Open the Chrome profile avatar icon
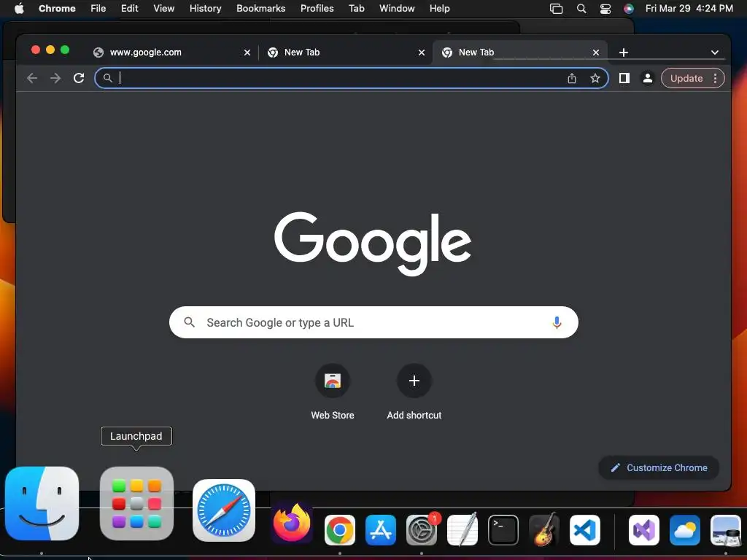This screenshot has height=560, width=747. pyautogui.click(x=648, y=78)
